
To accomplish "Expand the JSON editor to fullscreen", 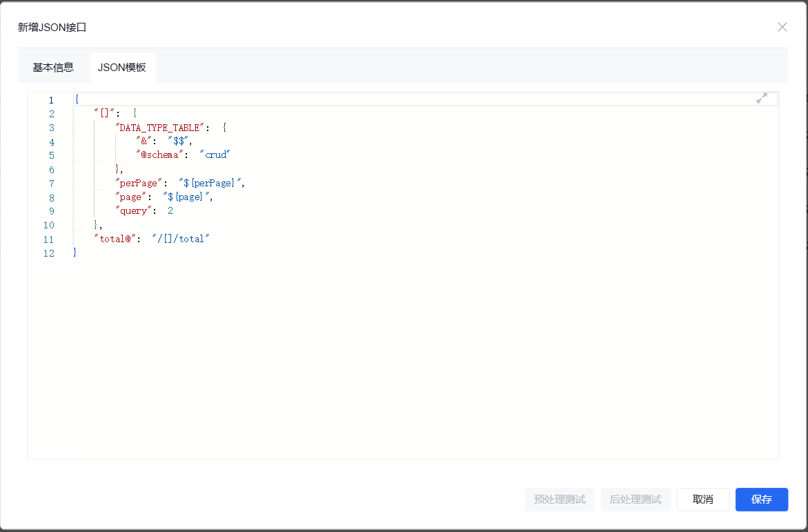I will [762, 98].
